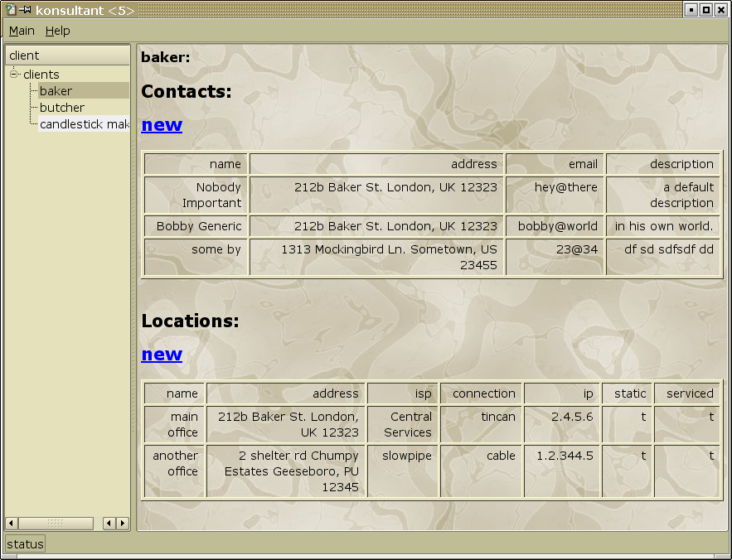Click isp 'slowpipe'
Screen dimensions: 732x560
(x=406, y=456)
